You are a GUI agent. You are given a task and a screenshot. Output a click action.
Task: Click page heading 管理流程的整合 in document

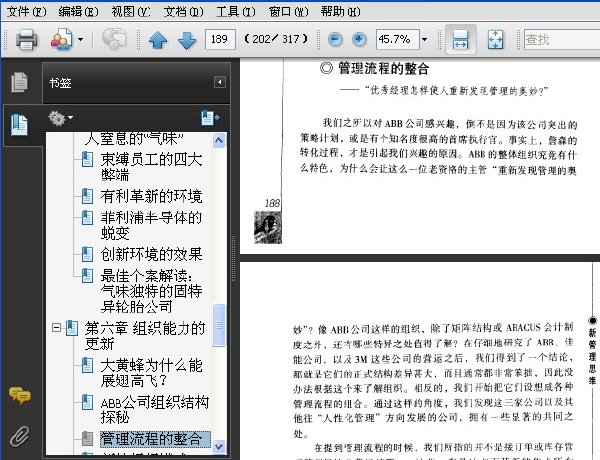(383, 69)
